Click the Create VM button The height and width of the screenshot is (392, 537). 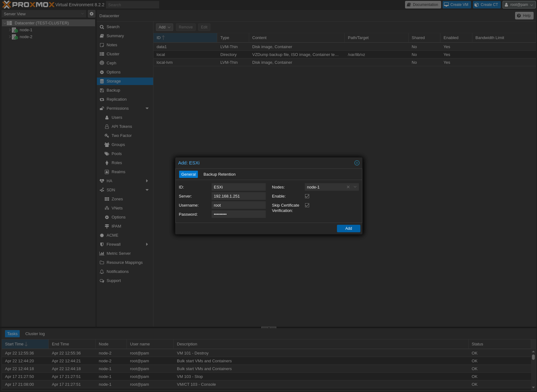[456, 5]
